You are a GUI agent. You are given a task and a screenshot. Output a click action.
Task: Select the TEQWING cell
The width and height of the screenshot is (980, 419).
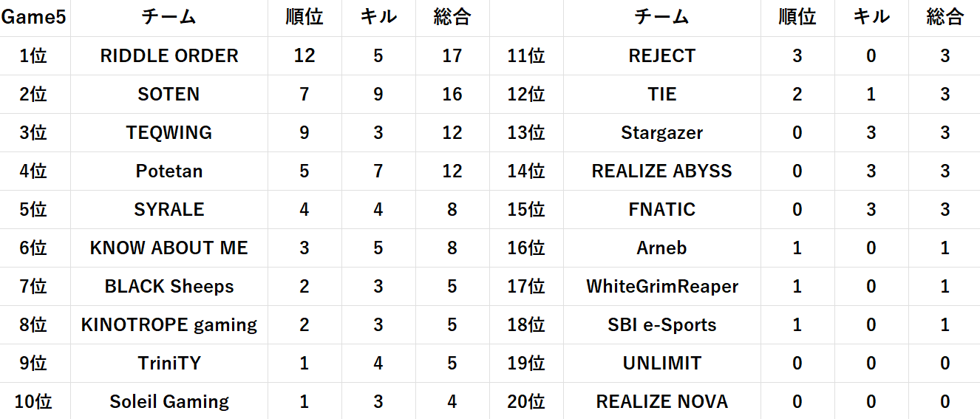[169, 133]
